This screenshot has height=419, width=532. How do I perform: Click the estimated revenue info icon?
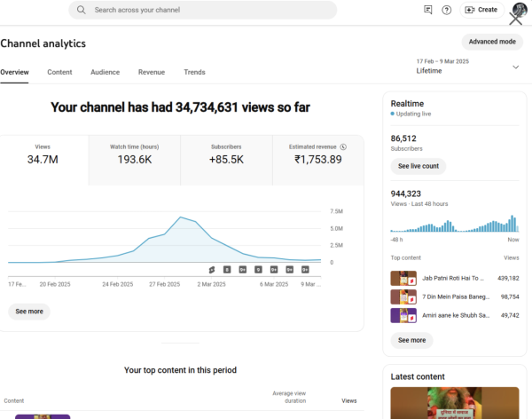pos(343,146)
